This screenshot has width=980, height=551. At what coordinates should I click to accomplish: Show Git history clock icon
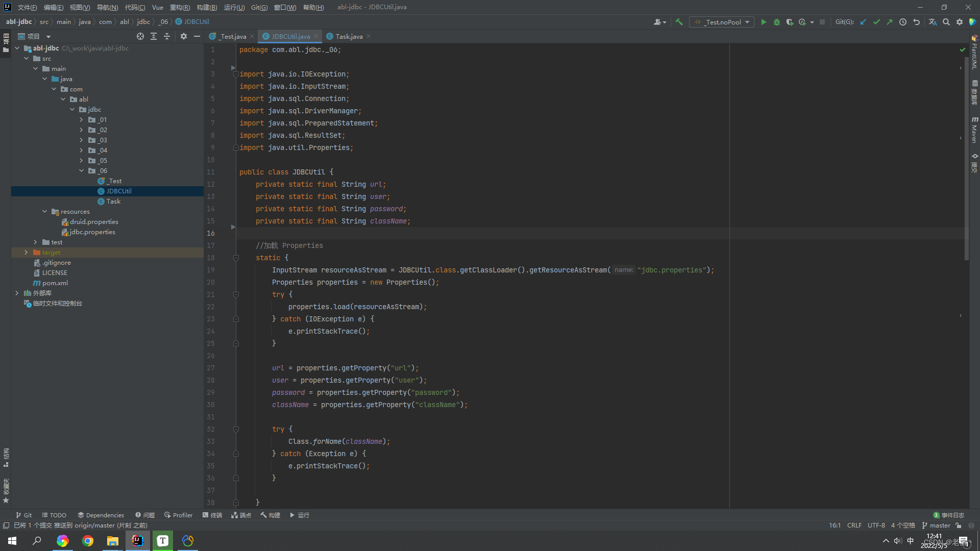(x=903, y=22)
